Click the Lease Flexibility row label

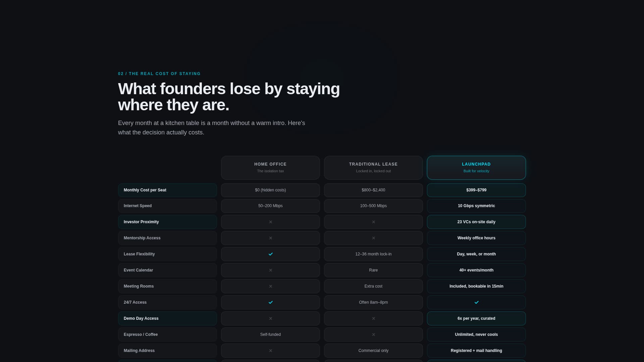(167, 254)
